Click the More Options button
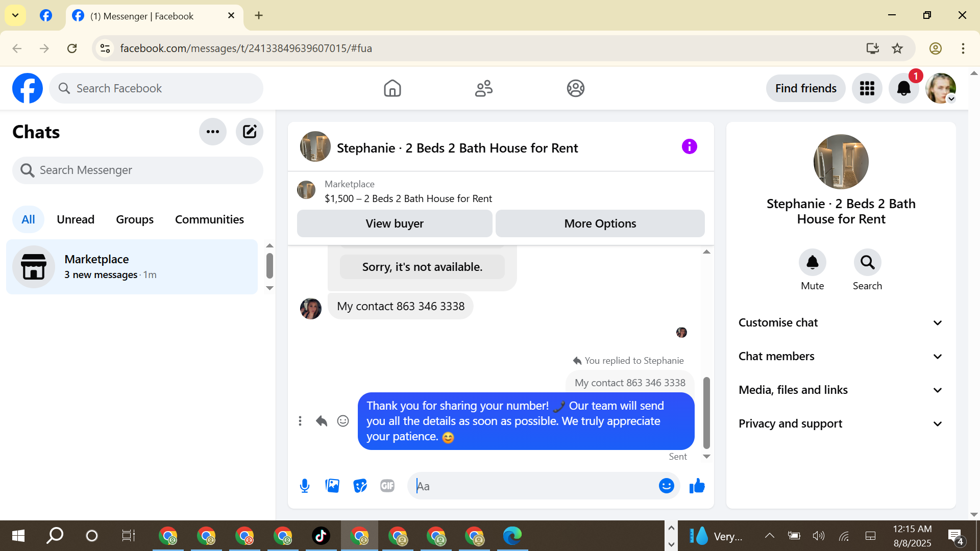The image size is (980, 551). 600,223
